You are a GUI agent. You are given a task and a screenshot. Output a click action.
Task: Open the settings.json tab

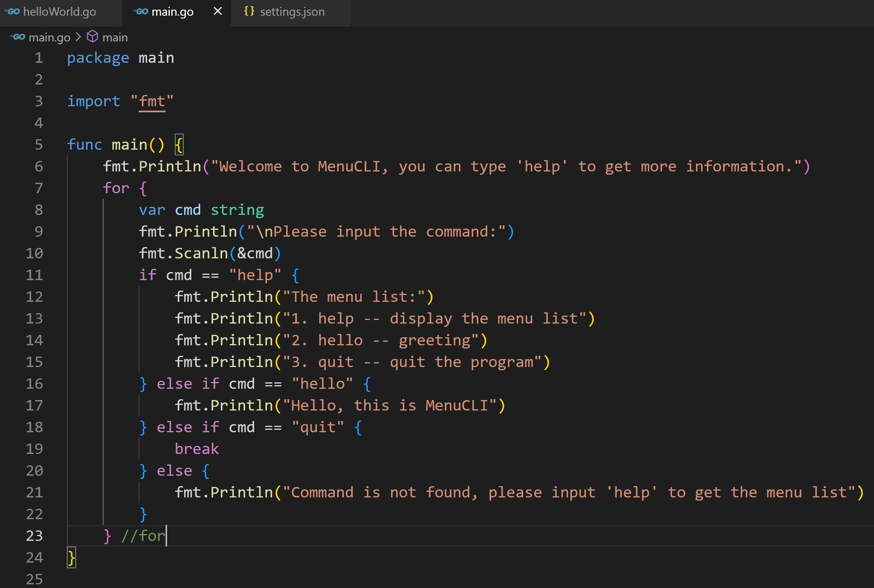(x=292, y=12)
